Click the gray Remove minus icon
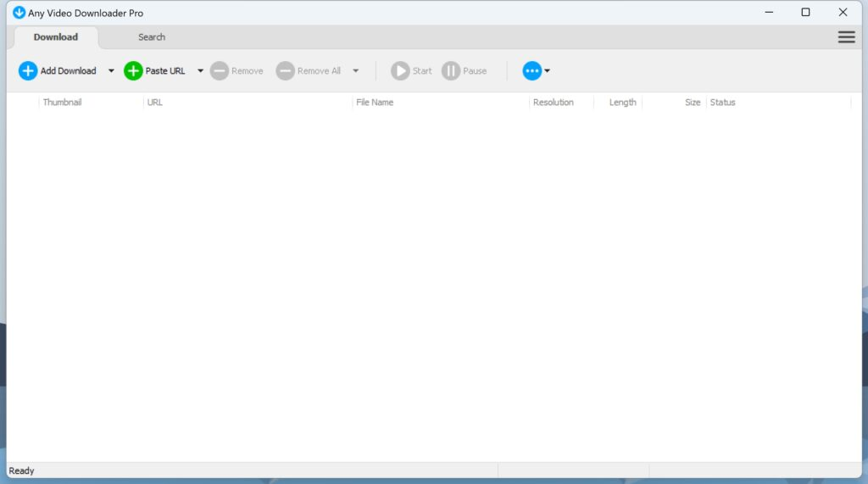Image resolution: width=868 pixels, height=484 pixels. pyautogui.click(x=220, y=71)
